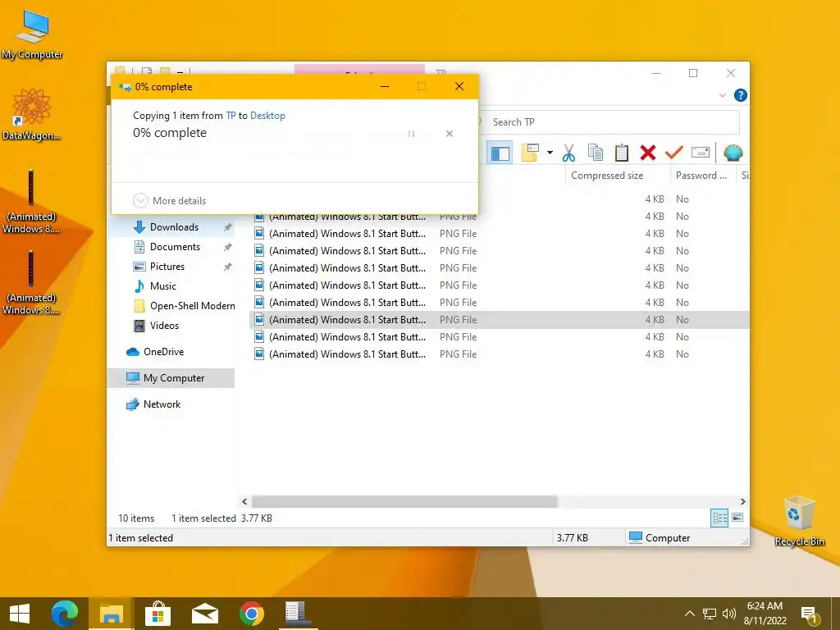Show hidden system tray icons

click(689, 614)
